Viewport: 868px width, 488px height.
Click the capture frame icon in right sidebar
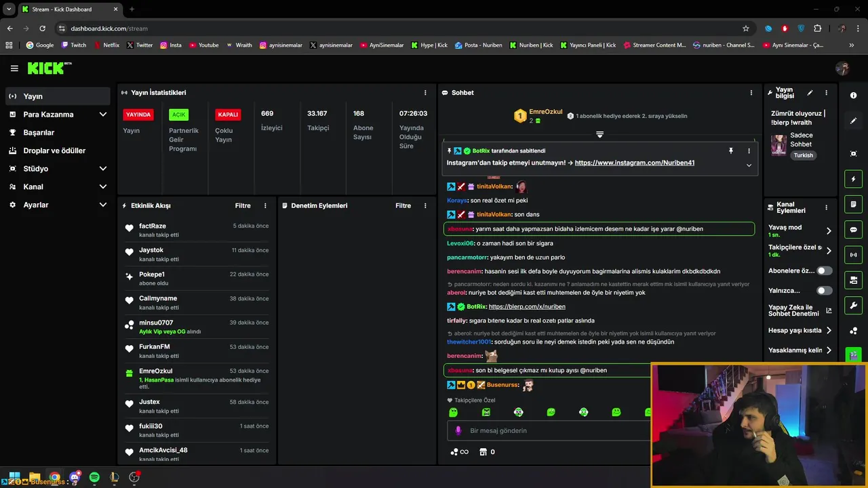tap(853, 154)
